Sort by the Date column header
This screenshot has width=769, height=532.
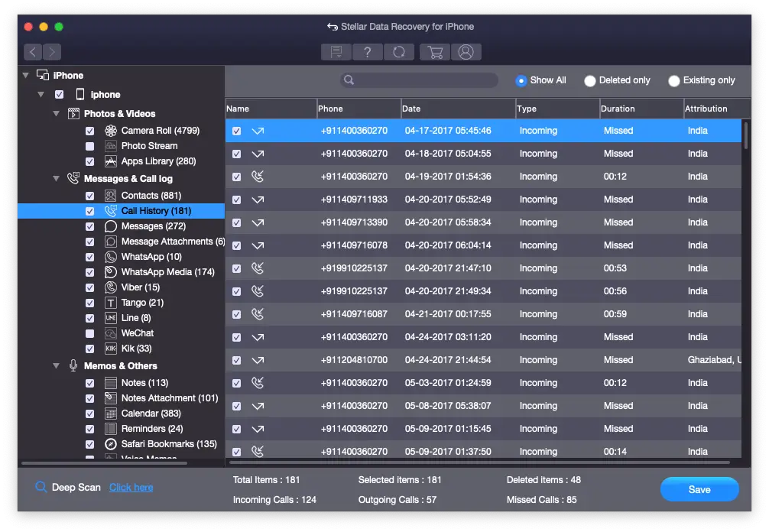[x=458, y=109]
